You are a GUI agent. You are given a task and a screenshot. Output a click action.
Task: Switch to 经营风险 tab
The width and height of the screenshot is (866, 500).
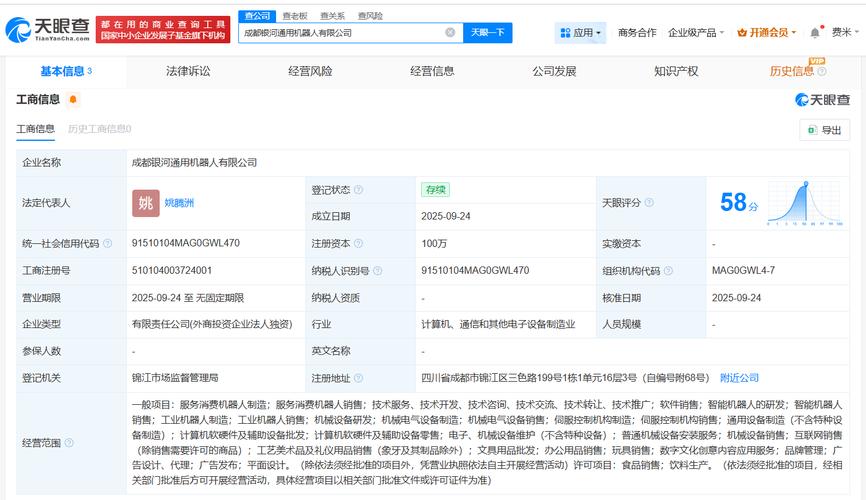coord(310,71)
